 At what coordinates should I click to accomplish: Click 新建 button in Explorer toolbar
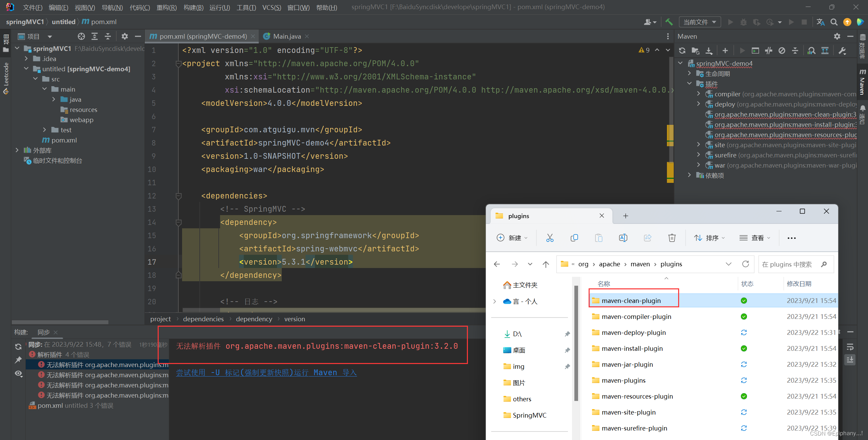512,238
